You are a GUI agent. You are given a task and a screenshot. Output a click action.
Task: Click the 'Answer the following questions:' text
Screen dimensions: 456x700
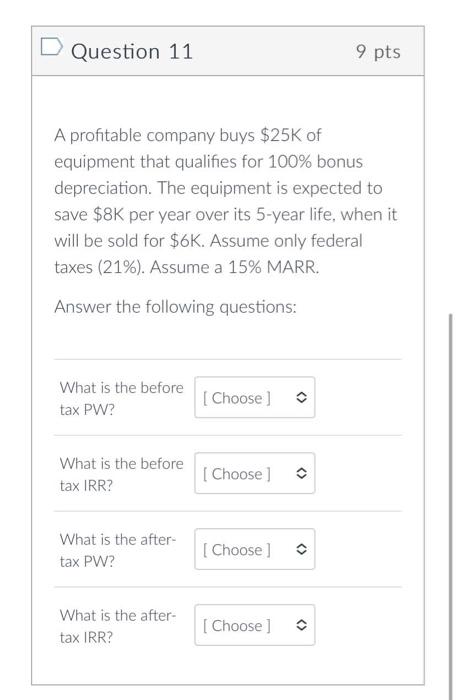click(175, 307)
